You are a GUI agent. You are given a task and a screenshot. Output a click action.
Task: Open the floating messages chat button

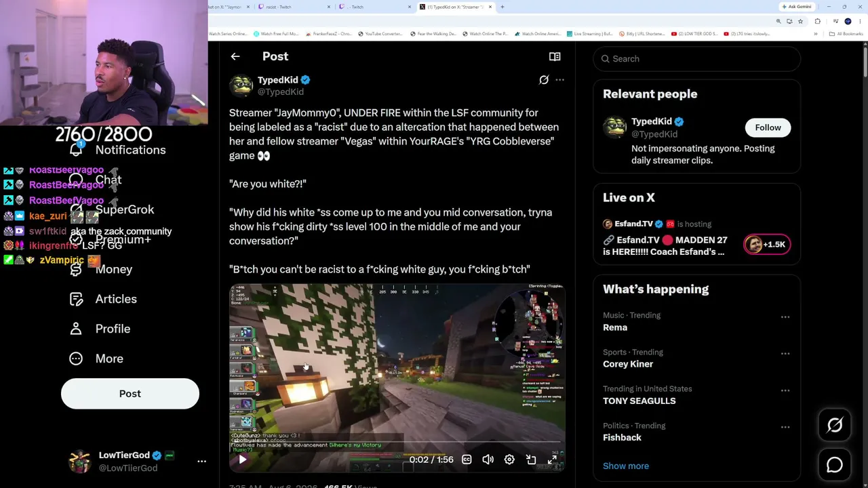tap(835, 465)
